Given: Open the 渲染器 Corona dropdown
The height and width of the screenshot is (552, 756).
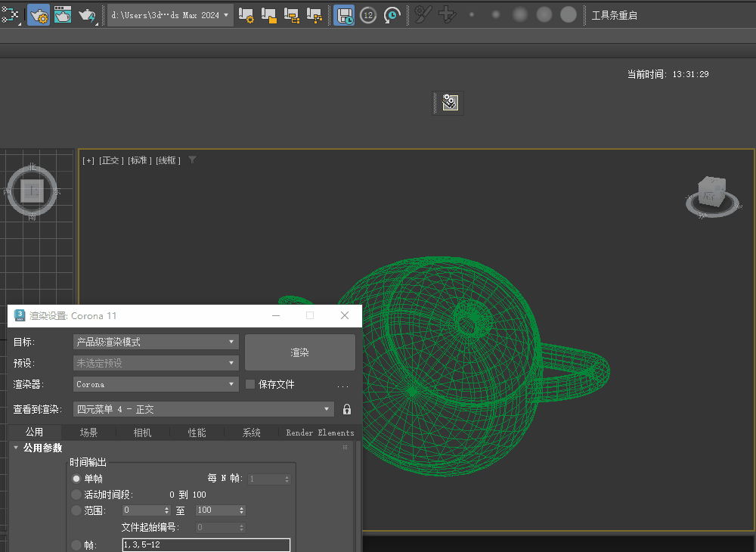Looking at the screenshot, I should point(156,384).
